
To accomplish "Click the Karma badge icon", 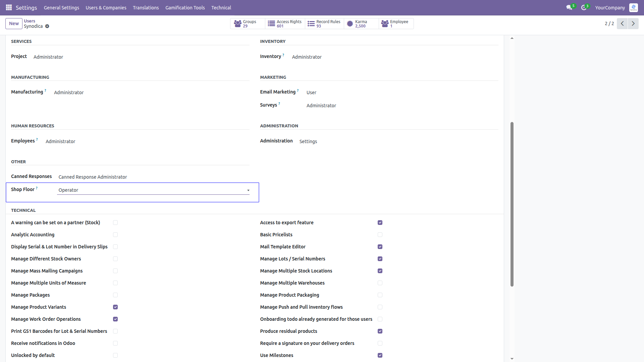I will [350, 24].
